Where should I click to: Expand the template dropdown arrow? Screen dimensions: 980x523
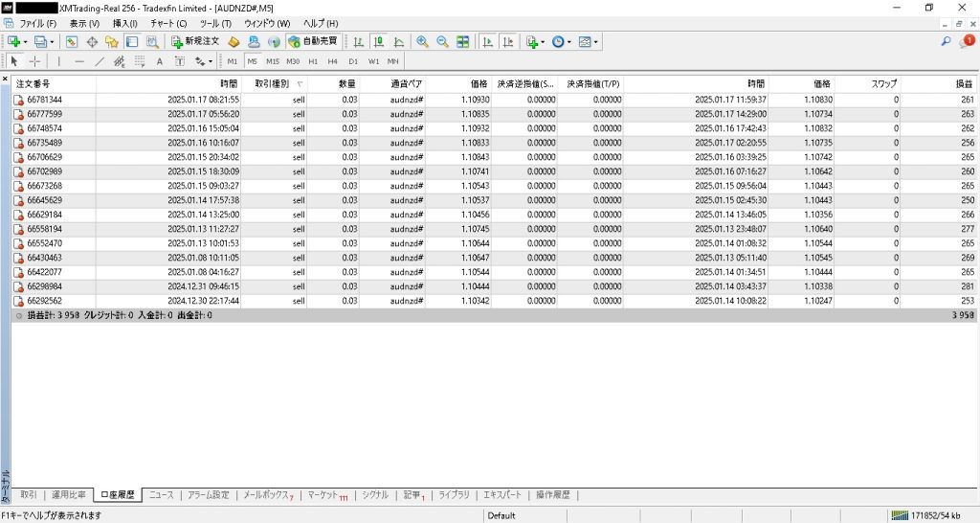click(x=596, y=42)
